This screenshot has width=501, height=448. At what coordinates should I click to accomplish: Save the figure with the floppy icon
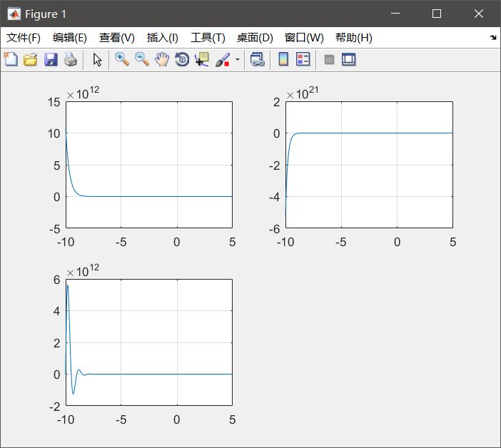pos(51,60)
